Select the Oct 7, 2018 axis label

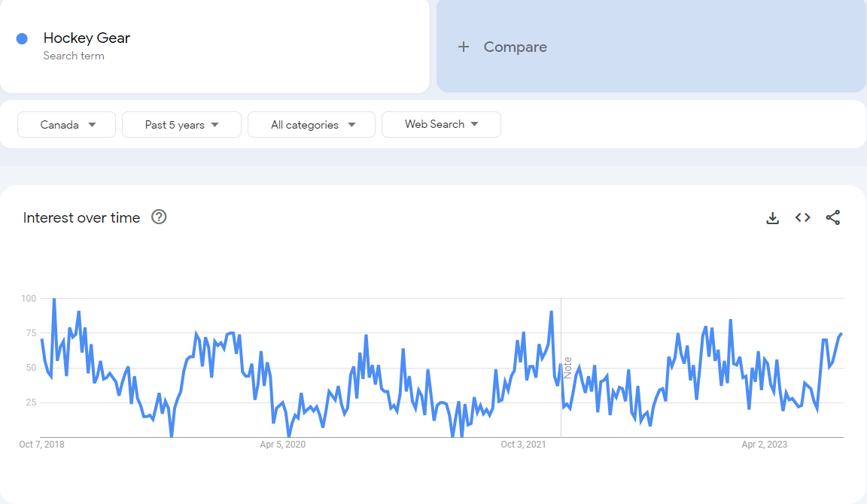41,445
